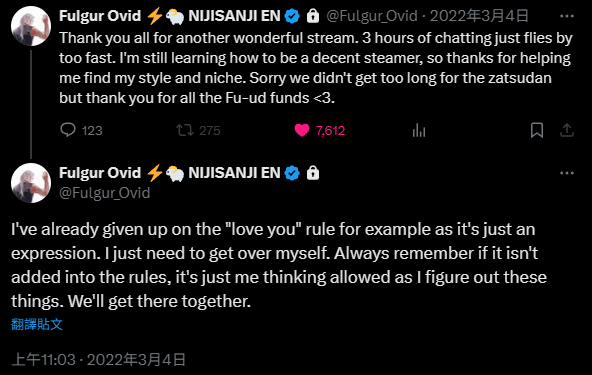The image size is (592, 375).
Task: Open more options on first tweet
Action: [x=567, y=16]
